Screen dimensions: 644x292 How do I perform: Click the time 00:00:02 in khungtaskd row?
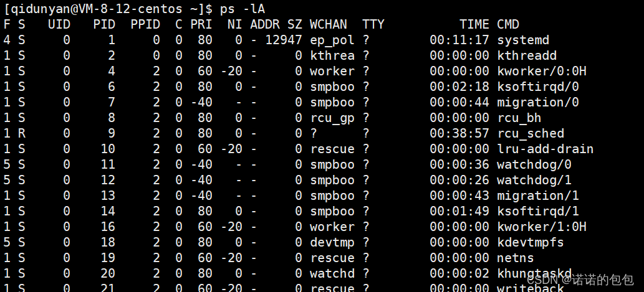[x=459, y=273]
